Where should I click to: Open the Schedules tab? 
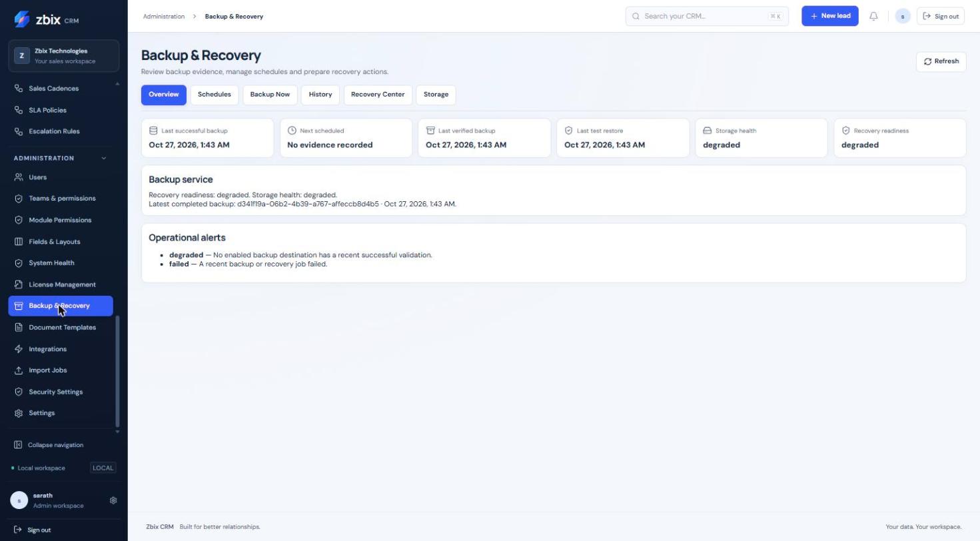215,95
